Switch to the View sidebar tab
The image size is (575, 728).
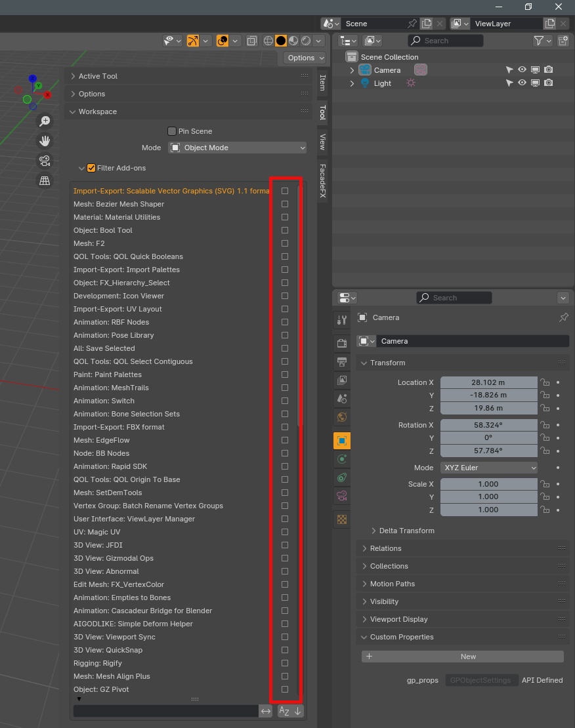(x=322, y=142)
